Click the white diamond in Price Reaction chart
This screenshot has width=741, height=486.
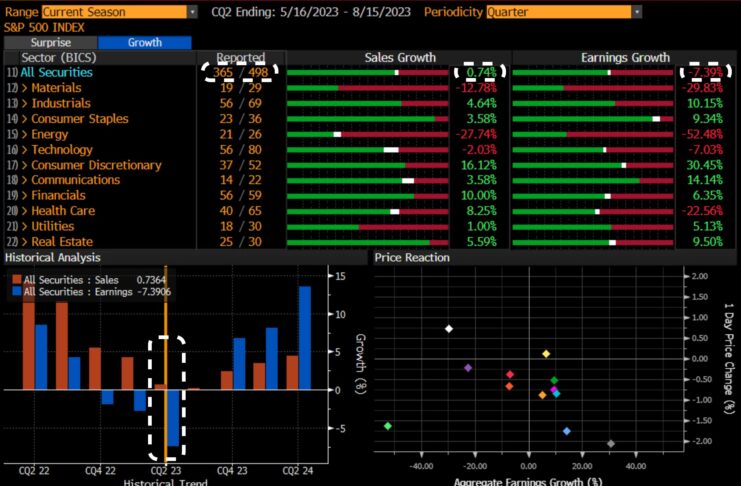[x=449, y=329]
